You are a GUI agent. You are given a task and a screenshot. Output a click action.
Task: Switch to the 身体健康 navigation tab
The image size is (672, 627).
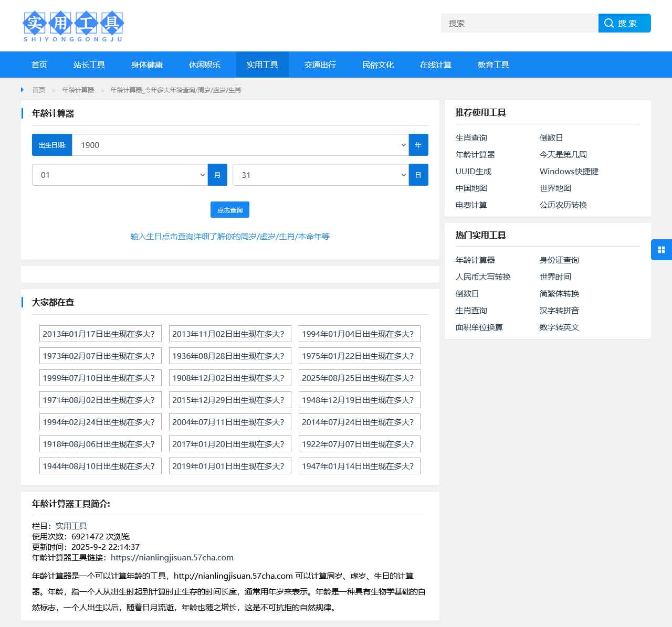pos(147,65)
